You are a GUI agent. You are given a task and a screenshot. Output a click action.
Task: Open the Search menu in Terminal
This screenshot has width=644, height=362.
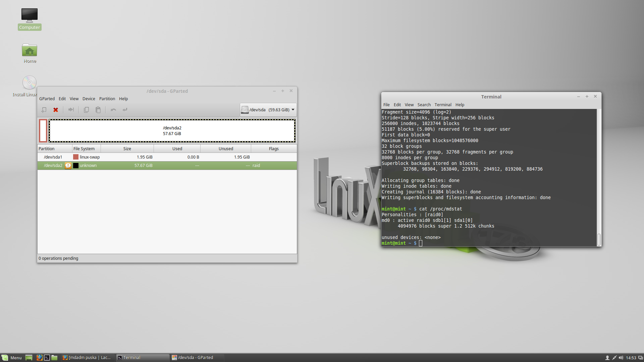424,105
